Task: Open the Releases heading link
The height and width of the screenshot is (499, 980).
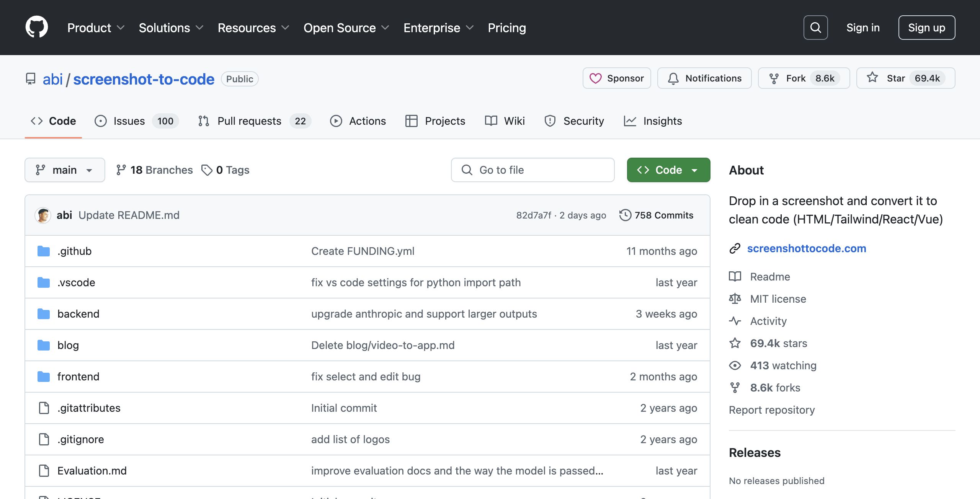Action: pos(755,453)
